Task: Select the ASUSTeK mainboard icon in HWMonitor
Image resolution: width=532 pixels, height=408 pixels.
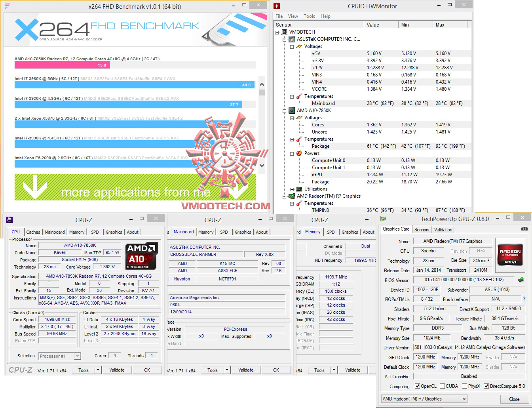Action: coord(292,39)
